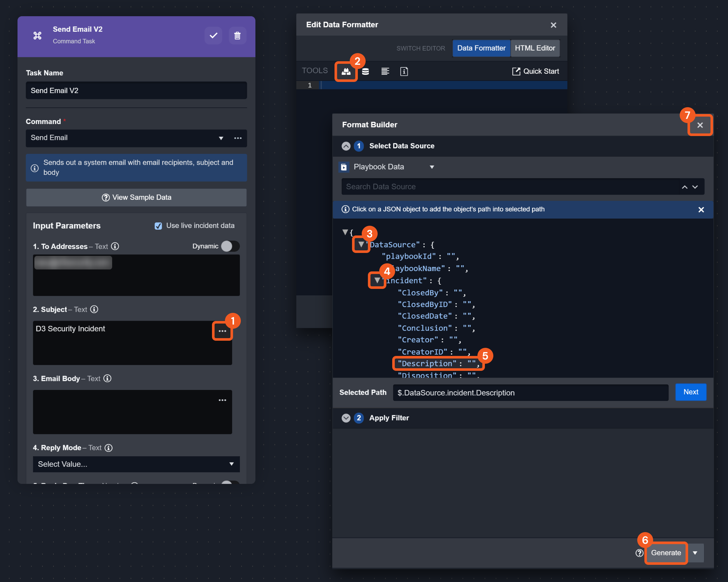Click the help icon beside Generate

coord(639,553)
